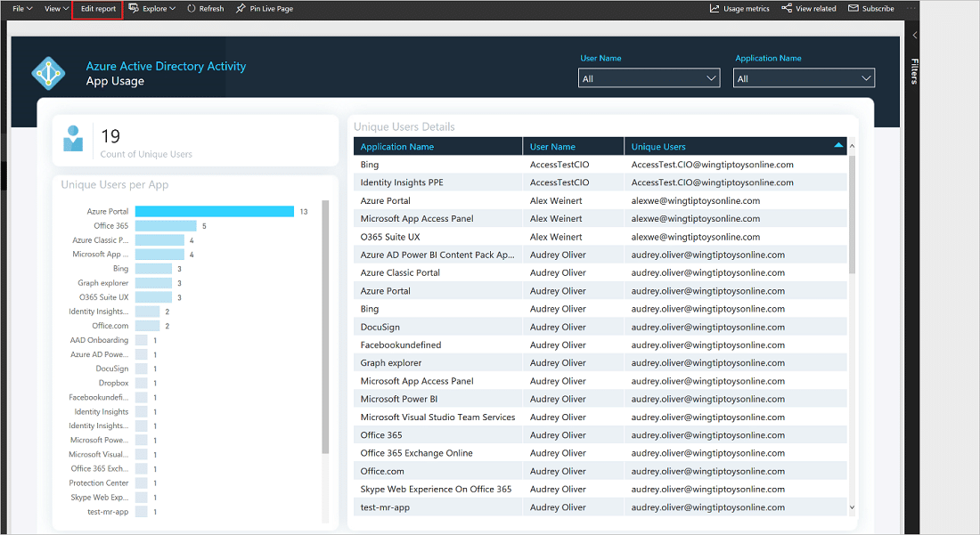Select O365 Suite UX cell in table

[390, 237]
